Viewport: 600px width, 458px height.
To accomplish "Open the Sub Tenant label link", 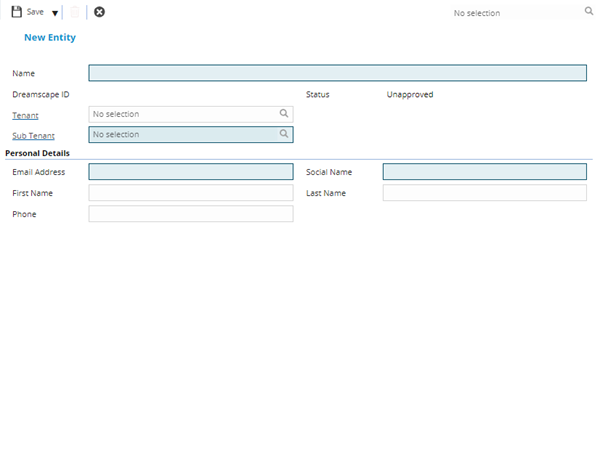I will click(x=33, y=135).
